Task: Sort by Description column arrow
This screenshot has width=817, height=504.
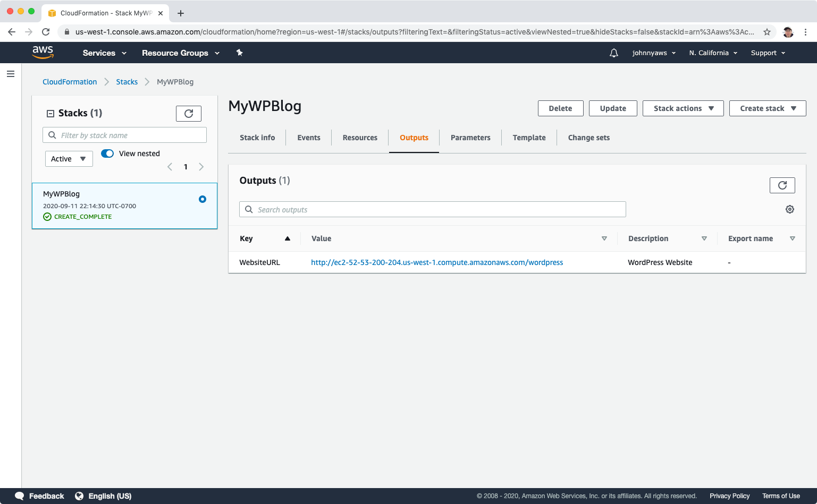Action: pyautogui.click(x=704, y=238)
